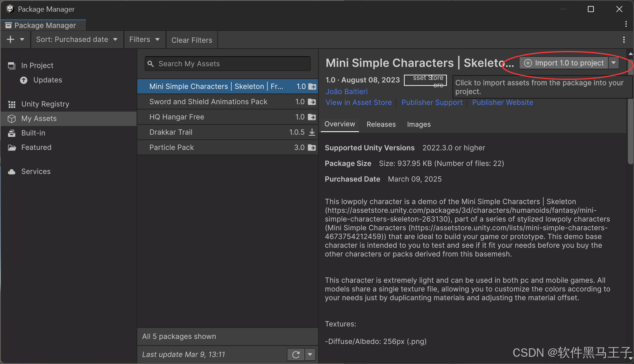Click Import 1.0 to project button
This screenshot has height=364, width=634.
(x=564, y=63)
